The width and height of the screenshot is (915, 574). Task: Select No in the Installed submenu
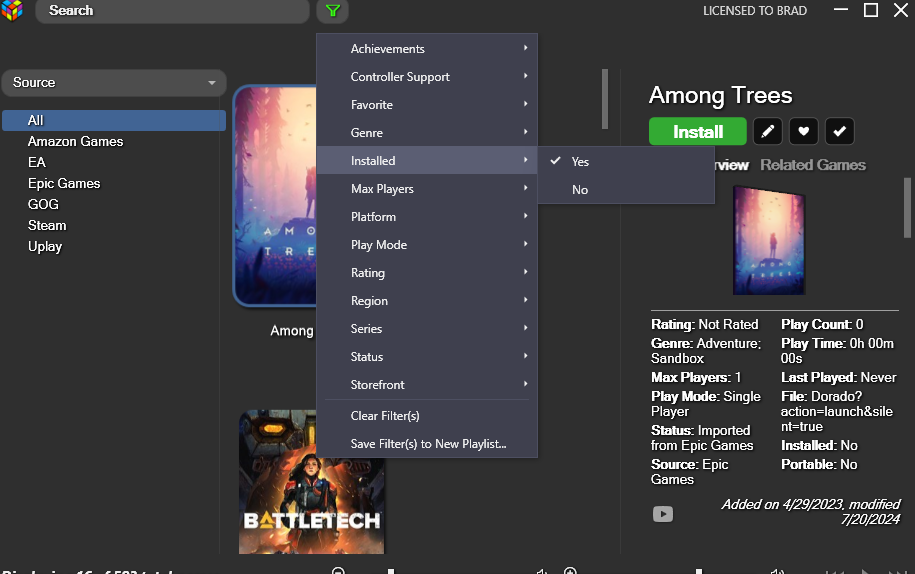click(580, 190)
